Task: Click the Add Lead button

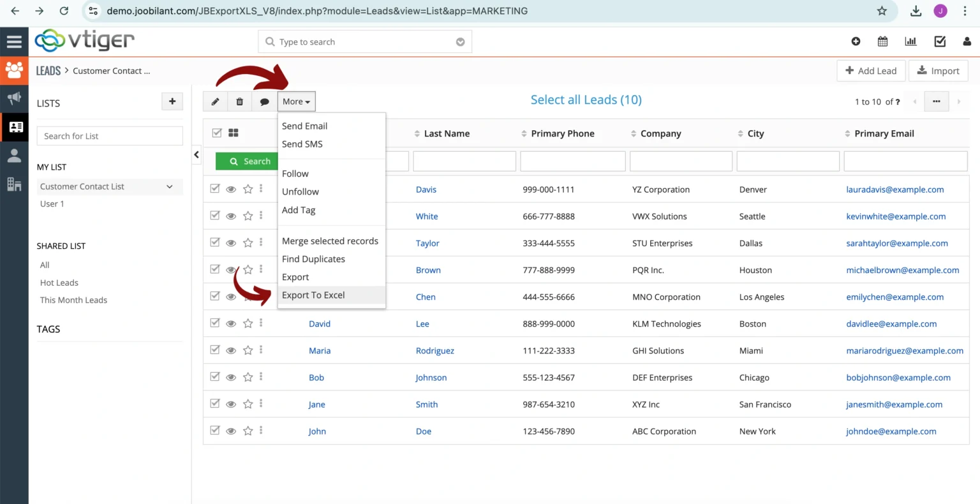Action: coord(870,70)
